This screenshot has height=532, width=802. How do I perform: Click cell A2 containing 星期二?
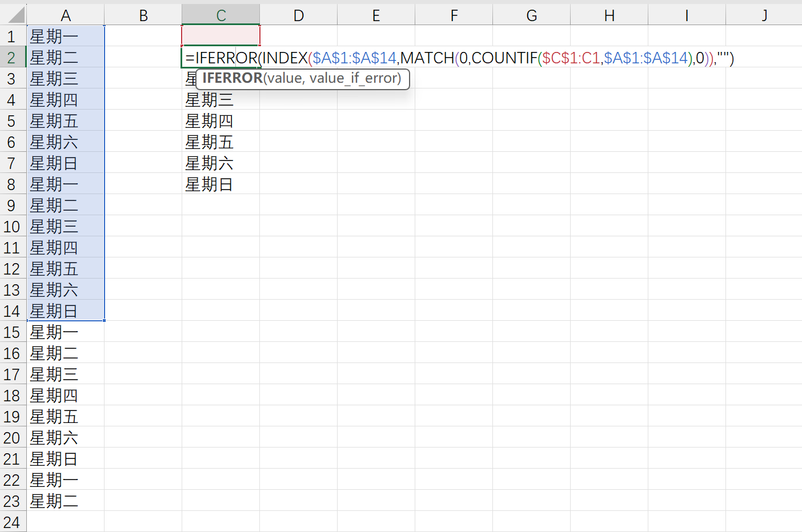pos(66,57)
